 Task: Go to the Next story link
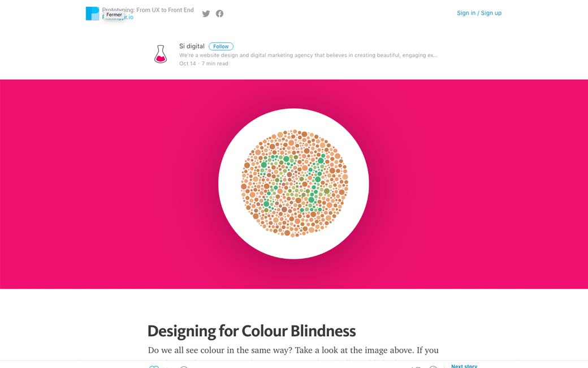point(464,366)
